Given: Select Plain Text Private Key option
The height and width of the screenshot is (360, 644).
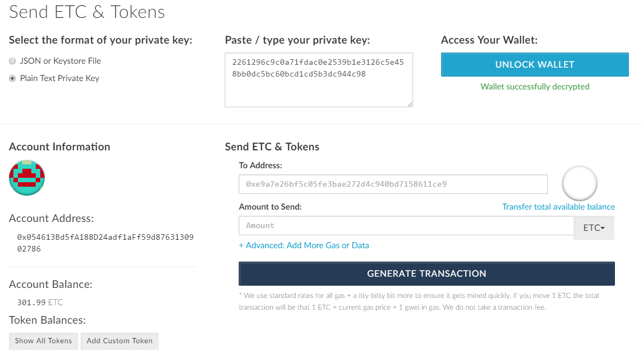Looking at the screenshot, I should 12,78.
